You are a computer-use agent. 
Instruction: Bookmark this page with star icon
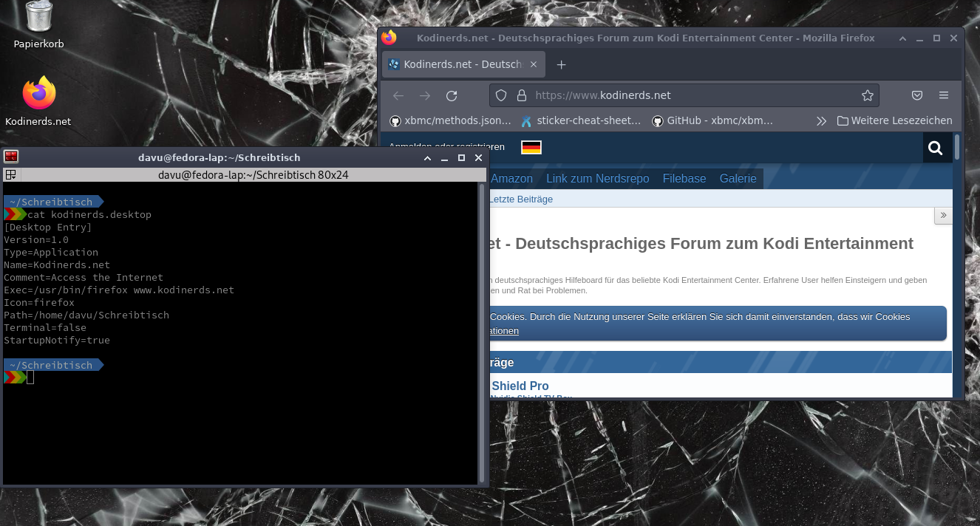(x=868, y=95)
